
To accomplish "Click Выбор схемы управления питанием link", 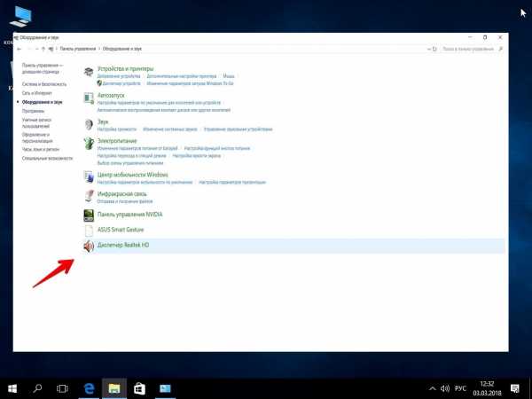I will [130, 163].
